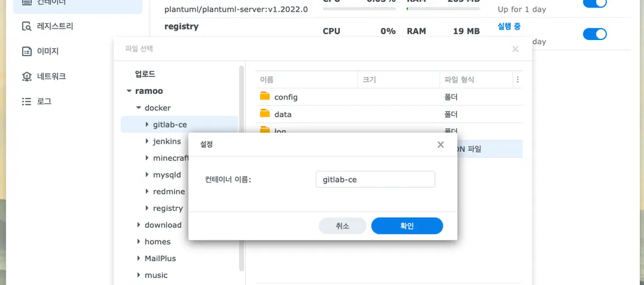Click the 로그 lines icon
The image size is (644, 285).
tap(26, 101)
